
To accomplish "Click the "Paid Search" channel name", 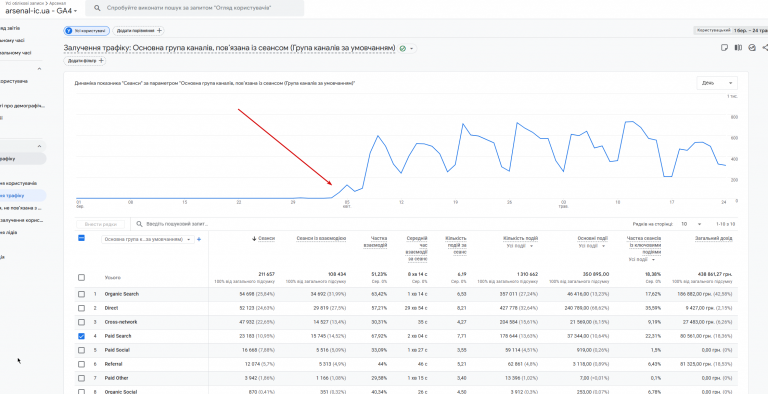I will 118,336.
